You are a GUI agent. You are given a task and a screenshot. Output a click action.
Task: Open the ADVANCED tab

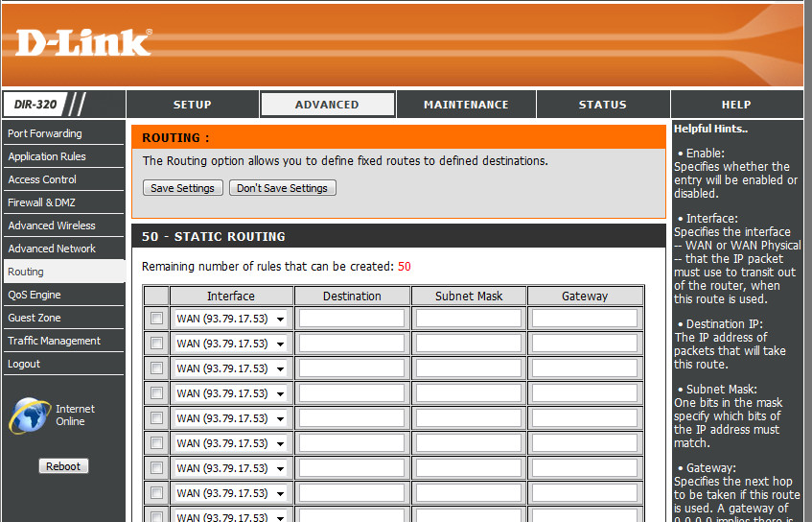(327, 105)
